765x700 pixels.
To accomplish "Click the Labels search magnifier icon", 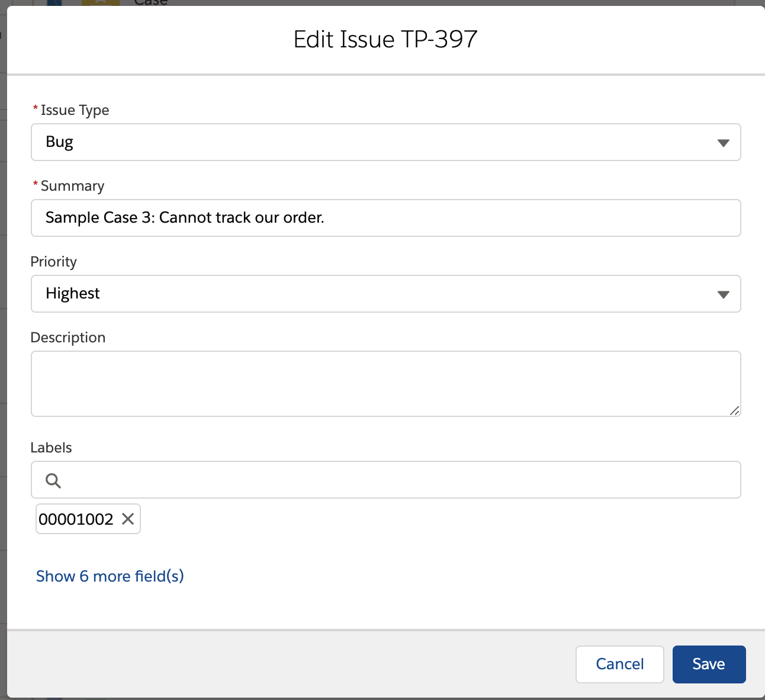I will [53, 480].
